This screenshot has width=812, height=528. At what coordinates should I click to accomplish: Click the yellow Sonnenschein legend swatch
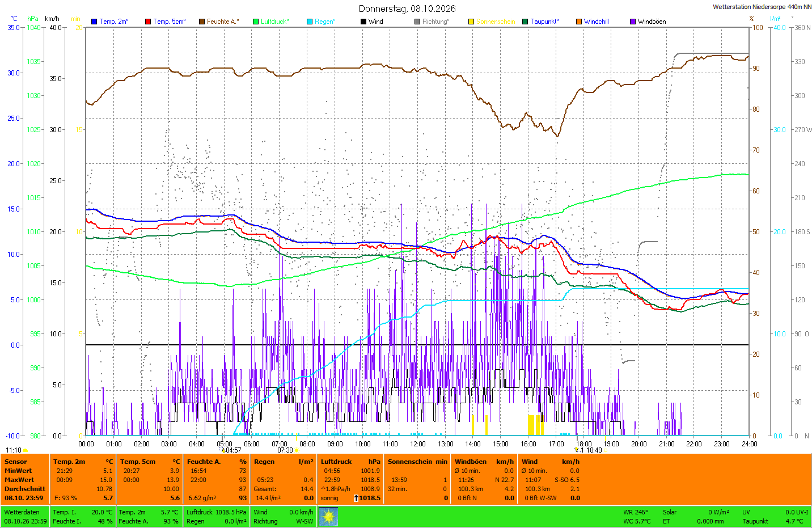471,22
